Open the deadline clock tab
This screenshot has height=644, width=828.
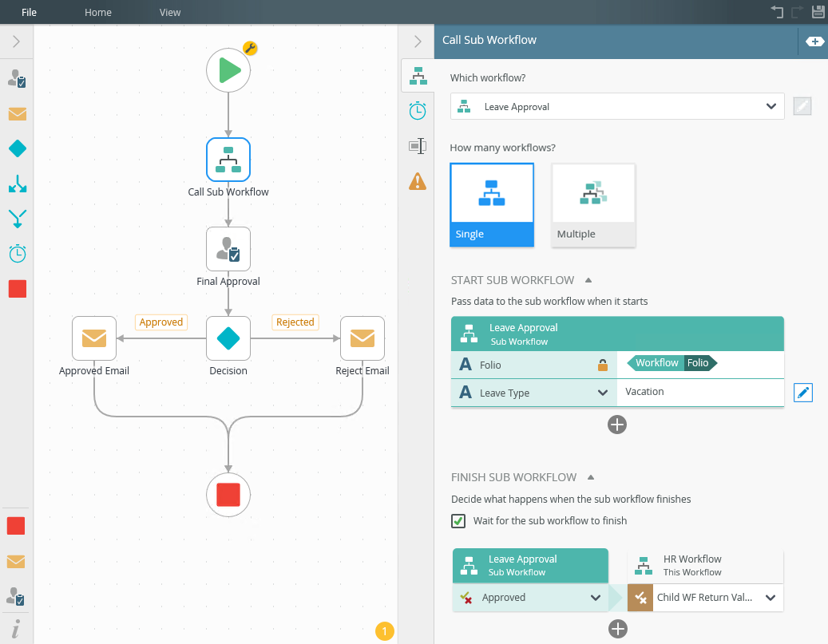click(418, 111)
